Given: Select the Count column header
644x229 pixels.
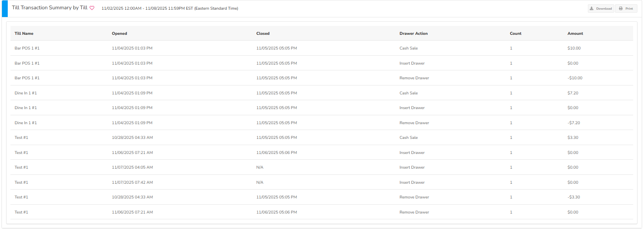Looking at the screenshot, I should click(x=516, y=34).
